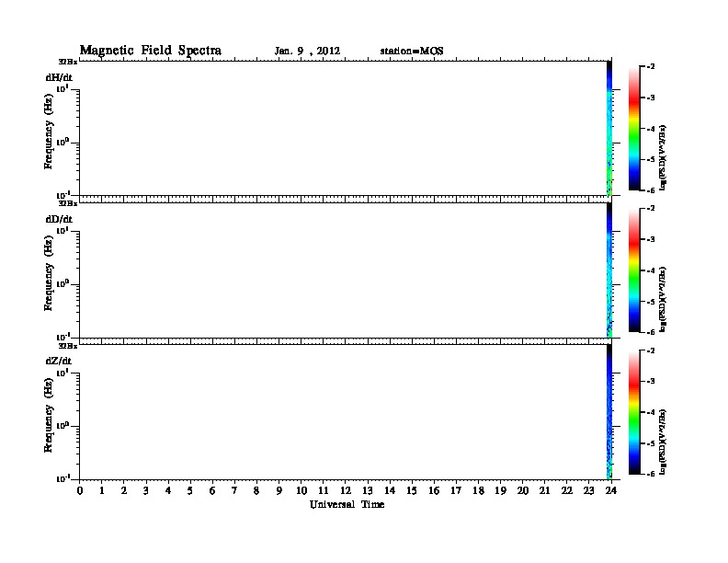Click hour 13 on the Universal Time axis
The width and height of the screenshot is (728, 563).
(368, 490)
